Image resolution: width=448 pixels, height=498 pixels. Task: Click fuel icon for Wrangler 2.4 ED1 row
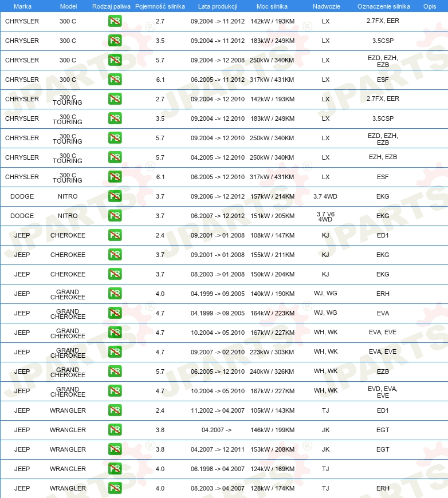[115, 410]
